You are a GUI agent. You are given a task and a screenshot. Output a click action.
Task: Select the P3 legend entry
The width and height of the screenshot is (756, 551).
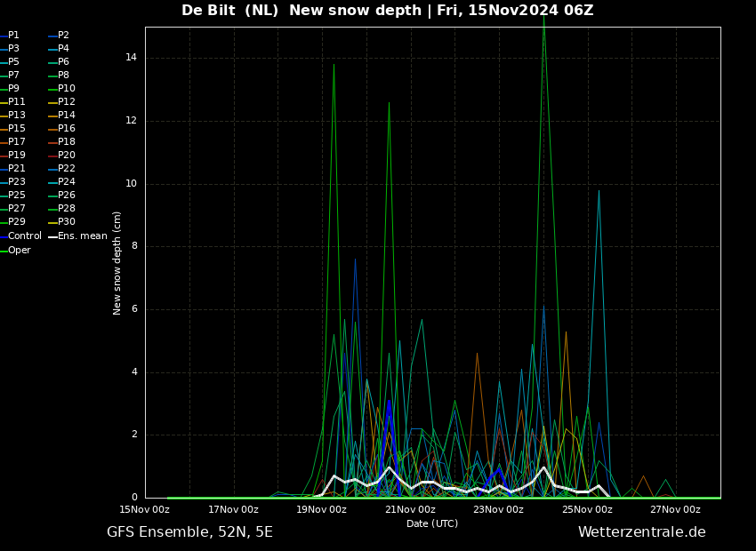click(13, 49)
